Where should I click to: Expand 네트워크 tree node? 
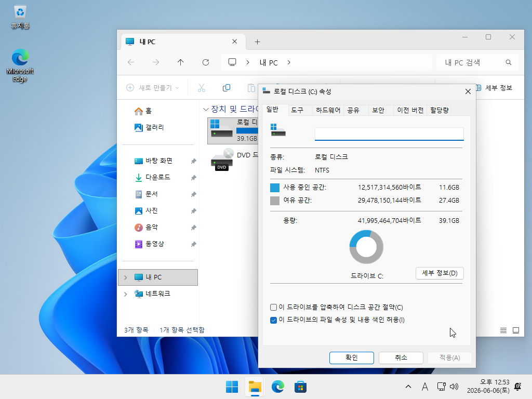[126, 294]
